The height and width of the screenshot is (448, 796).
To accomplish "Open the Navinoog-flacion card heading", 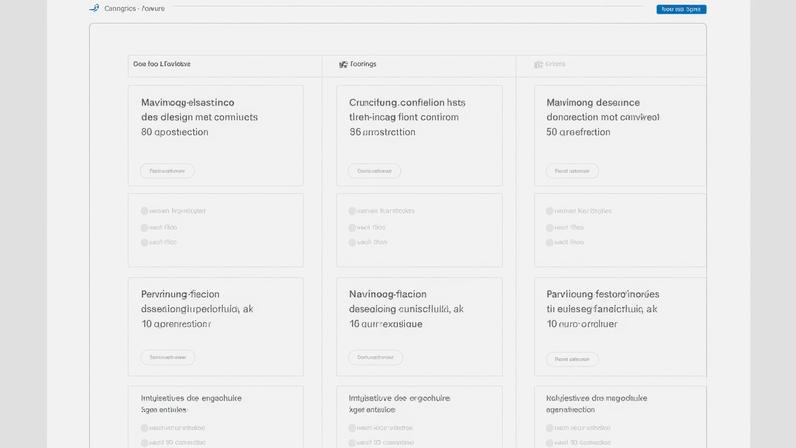I will coord(388,294).
